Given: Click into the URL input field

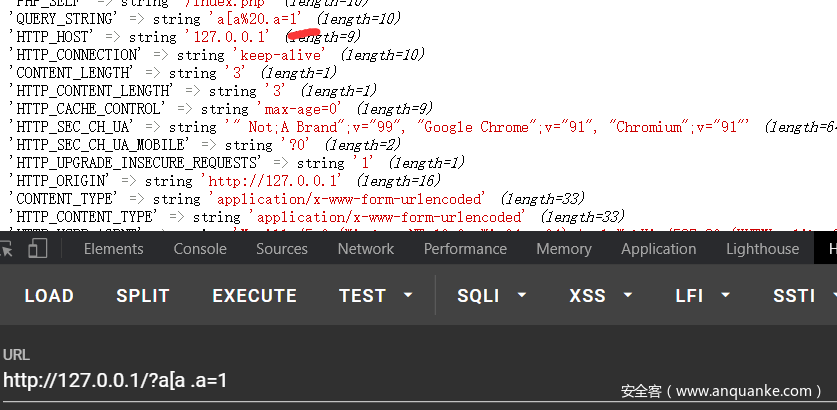Looking at the screenshot, I should (300, 380).
